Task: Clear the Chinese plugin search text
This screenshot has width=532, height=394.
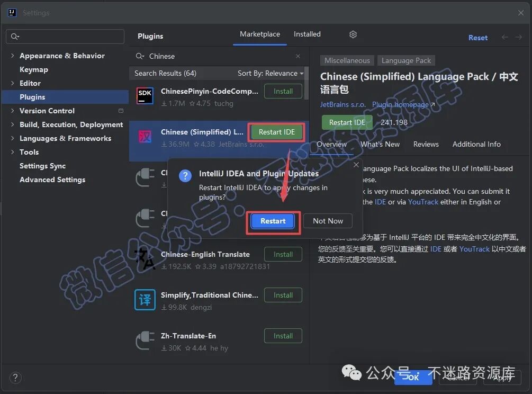Action: pyautogui.click(x=298, y=56)
